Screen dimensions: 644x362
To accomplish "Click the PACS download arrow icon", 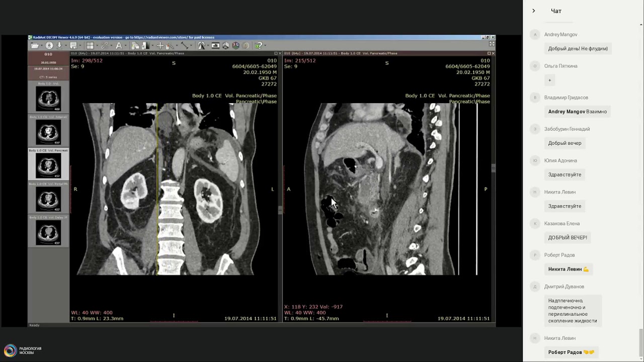I will (59, 45).
